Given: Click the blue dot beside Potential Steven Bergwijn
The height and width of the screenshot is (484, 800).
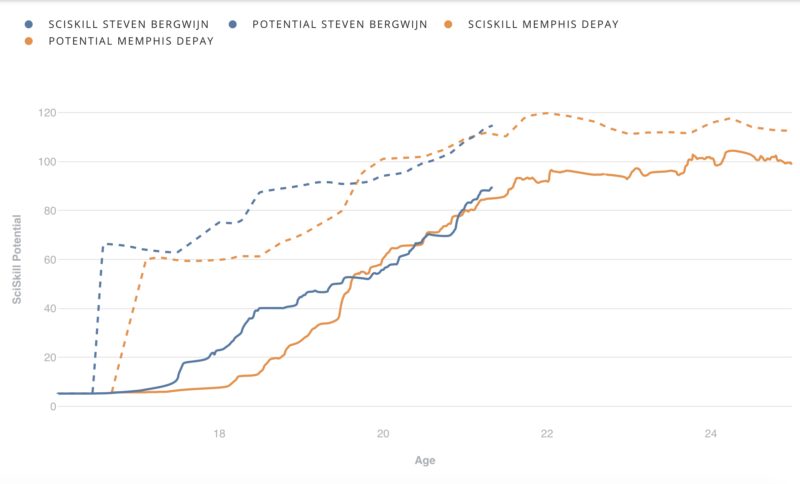Looking at the screenshot, I should click(233, 24).
